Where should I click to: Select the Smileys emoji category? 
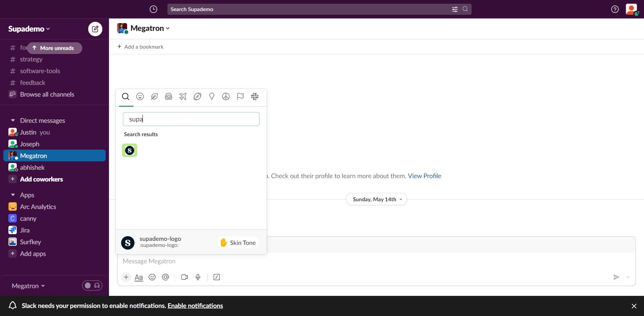pyautogui.click(x=140, y=97)
